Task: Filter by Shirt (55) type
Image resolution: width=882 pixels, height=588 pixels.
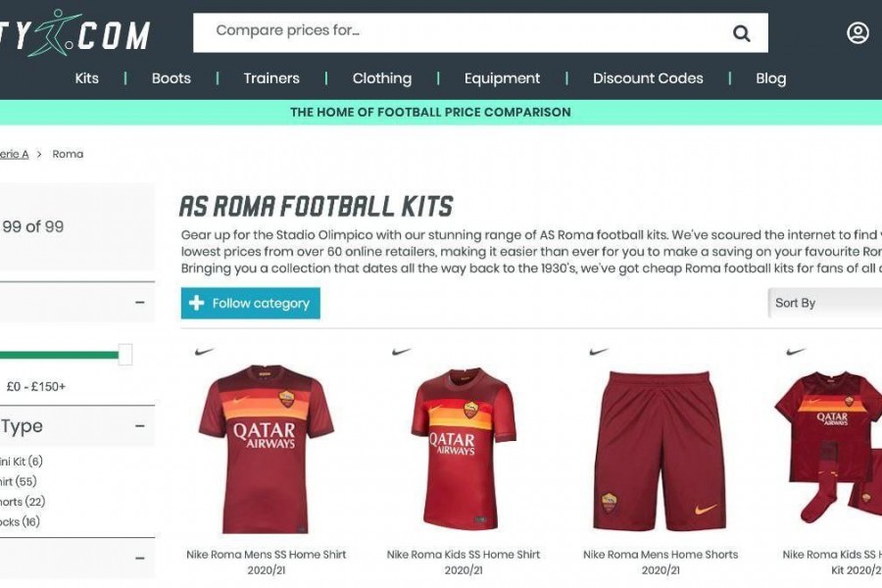Action: click(18, 481)
